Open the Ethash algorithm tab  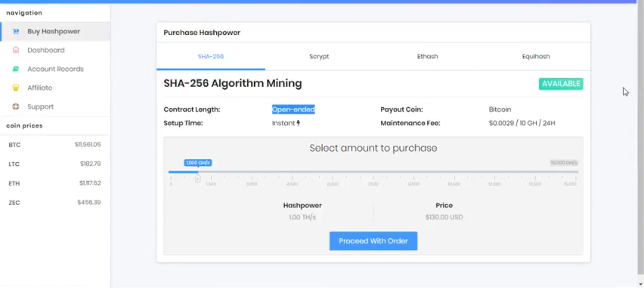pyautogui.click(x=427, y=57)
